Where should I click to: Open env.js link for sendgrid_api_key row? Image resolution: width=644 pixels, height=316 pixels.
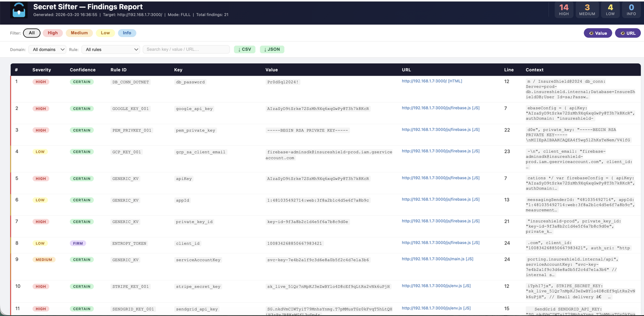tap(436, 308)
